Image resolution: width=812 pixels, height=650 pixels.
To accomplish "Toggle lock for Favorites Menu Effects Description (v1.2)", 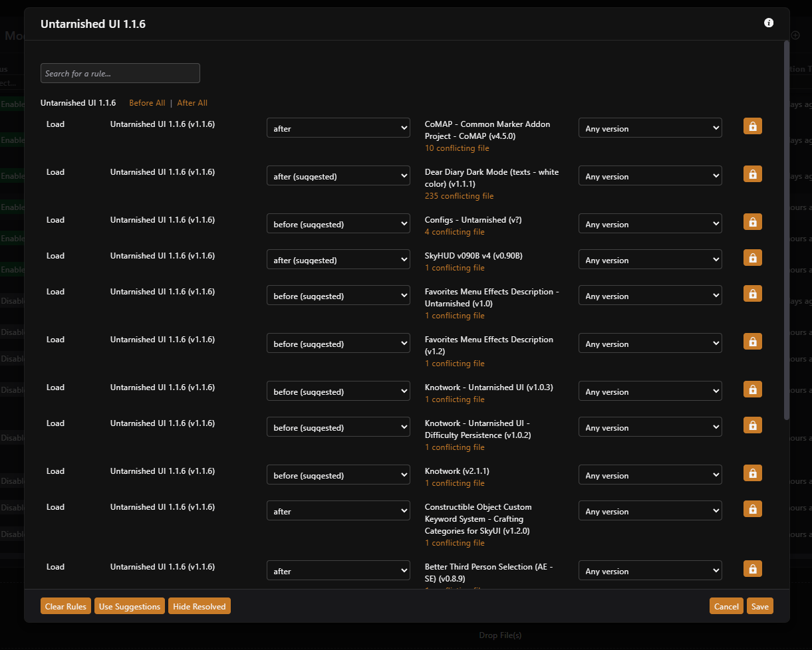I will [753, 342].
